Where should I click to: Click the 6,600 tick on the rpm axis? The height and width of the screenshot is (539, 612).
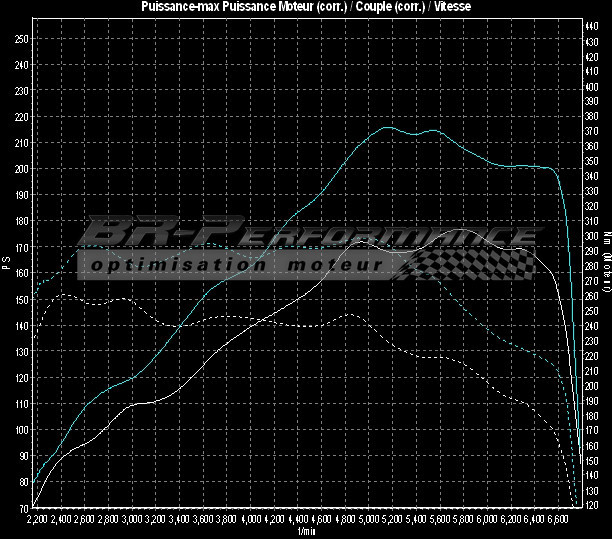(x=558, y=520)
